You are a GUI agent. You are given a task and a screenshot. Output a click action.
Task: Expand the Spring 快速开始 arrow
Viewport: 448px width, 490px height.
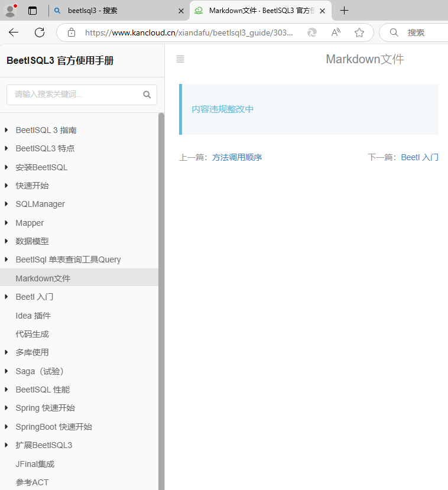(x=7, y=408)
